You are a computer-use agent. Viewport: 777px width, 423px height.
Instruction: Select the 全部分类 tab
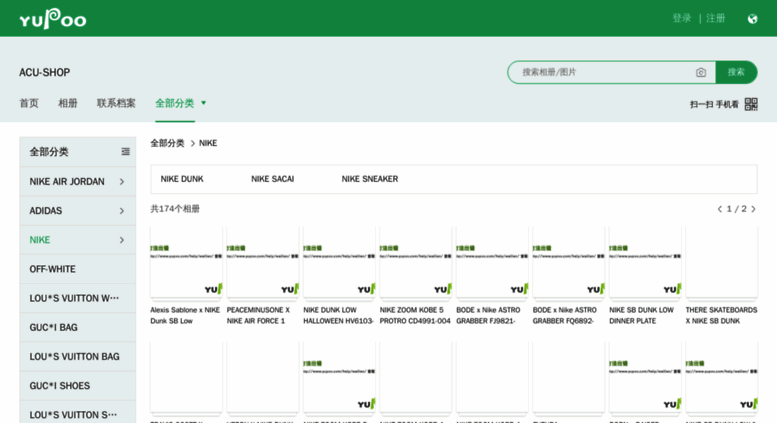click(x=174, y=103)
